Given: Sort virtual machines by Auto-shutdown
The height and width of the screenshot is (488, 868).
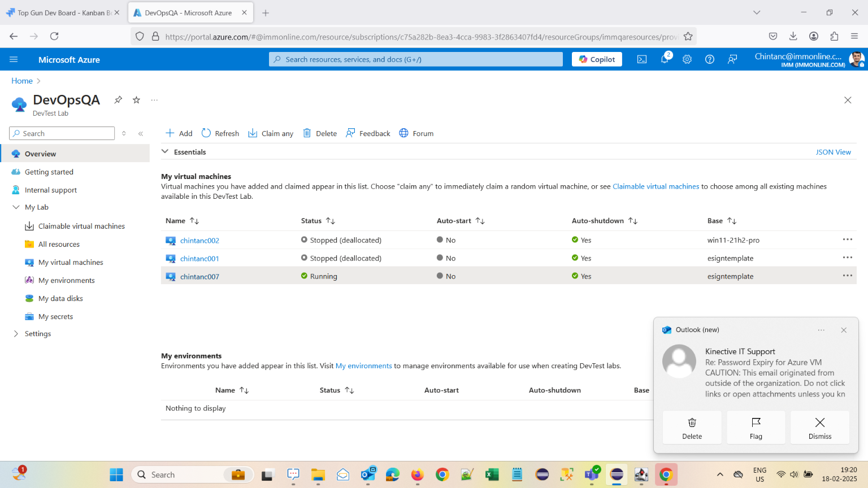Looking at the screenshot, I should [605, 221].
